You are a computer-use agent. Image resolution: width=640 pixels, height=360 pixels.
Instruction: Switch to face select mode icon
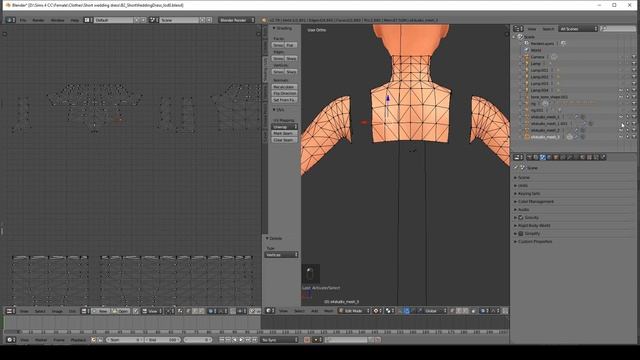pos(465,311)
